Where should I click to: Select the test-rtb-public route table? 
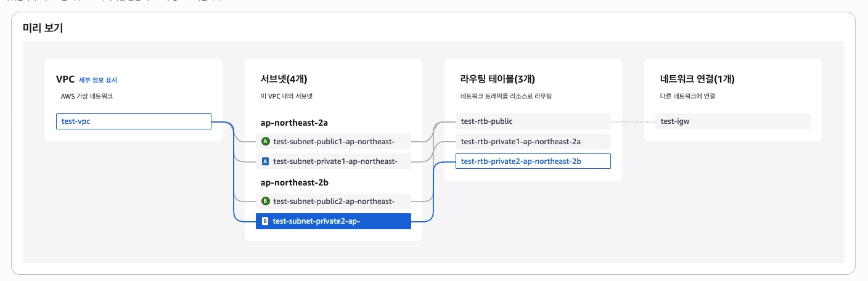(x=533, y=121)
